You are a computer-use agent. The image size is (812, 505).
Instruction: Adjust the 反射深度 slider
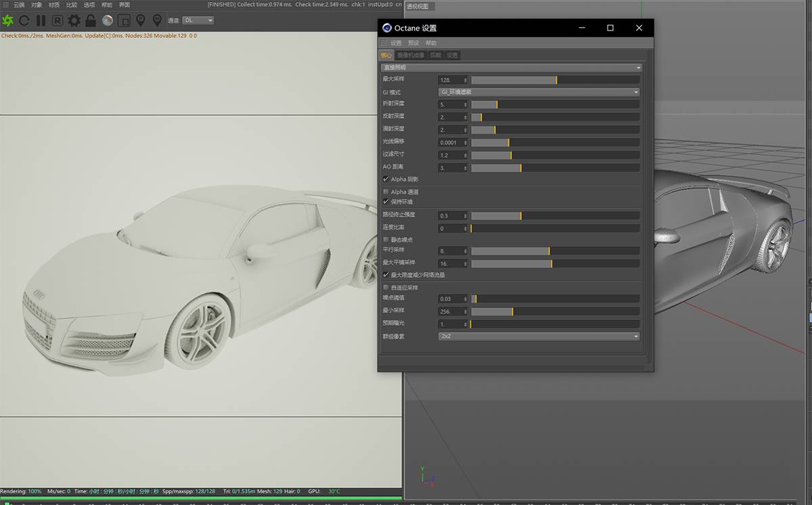(556, 117)
